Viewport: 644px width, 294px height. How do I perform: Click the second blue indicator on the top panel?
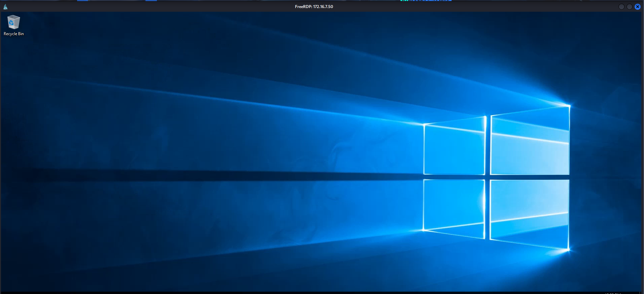pyautogui.click(x=151, y=1)
